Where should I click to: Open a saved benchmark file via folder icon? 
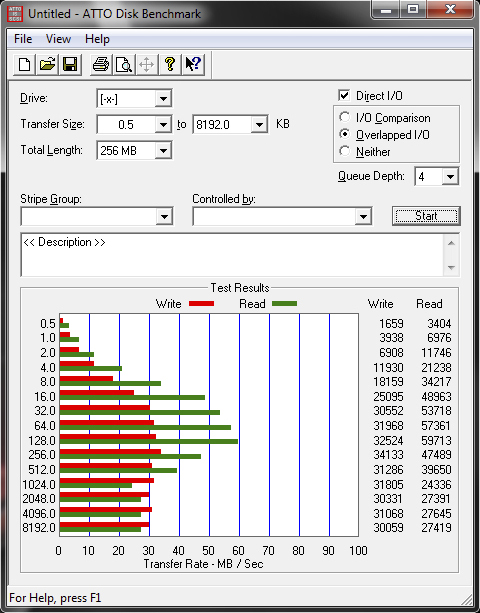click(47, 65)
